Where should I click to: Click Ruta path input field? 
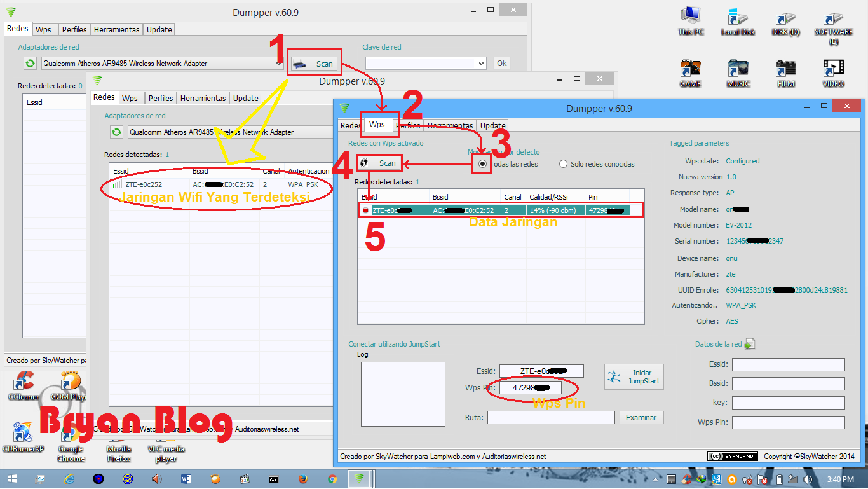[x=551, y=417]
